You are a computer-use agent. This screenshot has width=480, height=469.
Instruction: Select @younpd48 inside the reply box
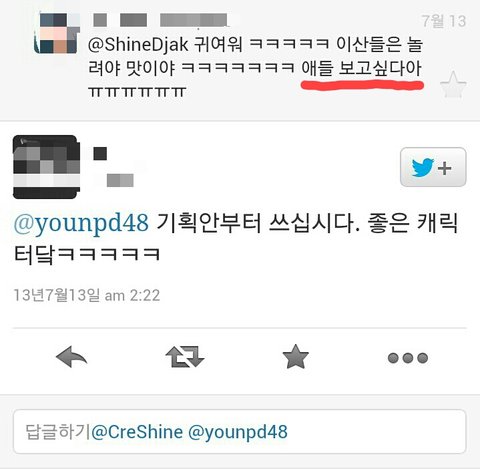click(x=238, y=432)
